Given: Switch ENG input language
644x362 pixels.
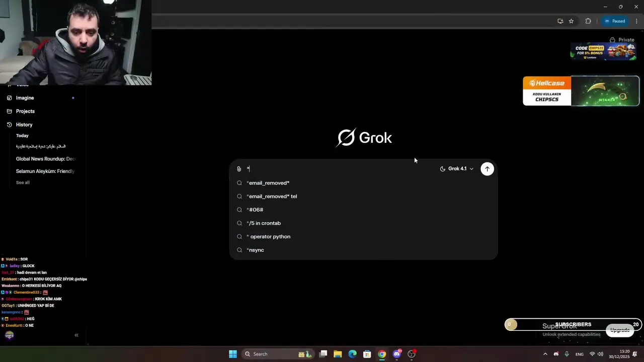Looking at the screenshot, I should [580, 354].
